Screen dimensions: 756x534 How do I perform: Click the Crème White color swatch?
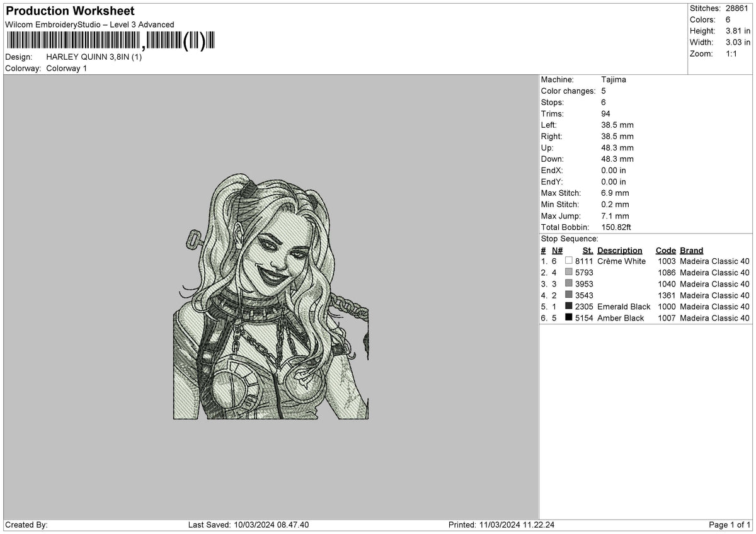[x=569, y=261]
